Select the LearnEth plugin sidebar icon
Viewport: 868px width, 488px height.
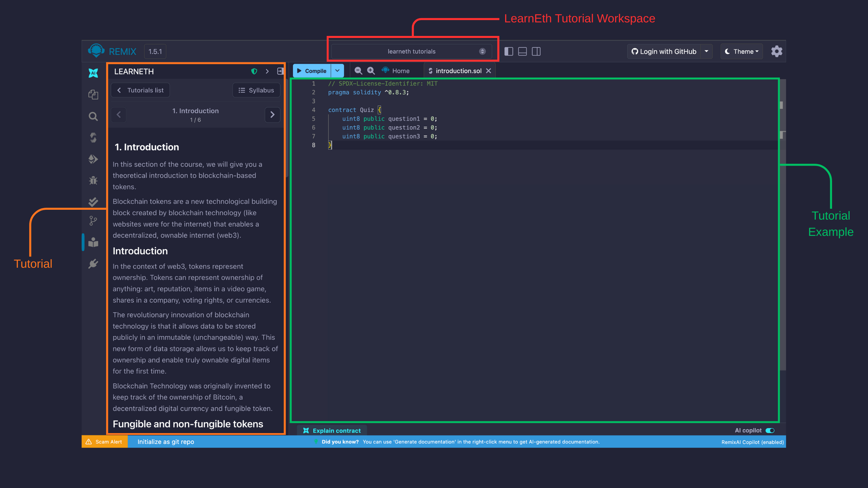[93, 242]
